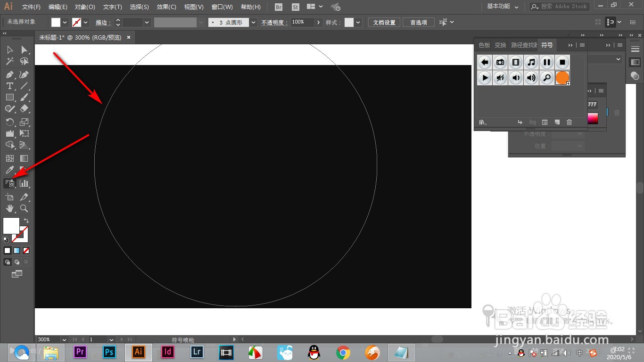This screenshot has width=644, height=362.
Task: Select the Hand tool
Action: pos(9,208)
